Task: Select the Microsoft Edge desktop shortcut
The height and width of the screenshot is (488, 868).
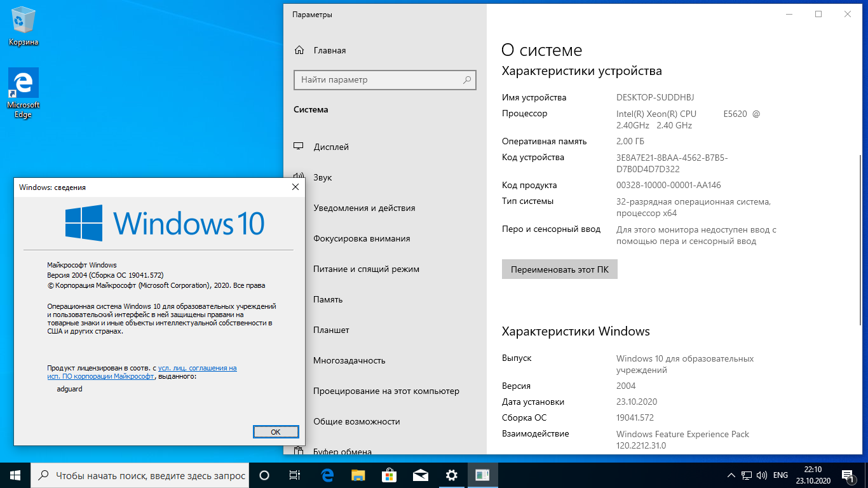Action: point(24,93)
